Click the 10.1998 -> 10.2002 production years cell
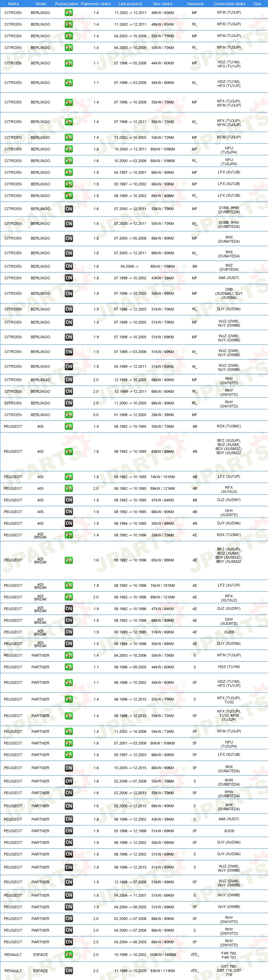Image resolution: width=268 pixels, height=980 pixels. pyautogui.click(x=130, y=955)
